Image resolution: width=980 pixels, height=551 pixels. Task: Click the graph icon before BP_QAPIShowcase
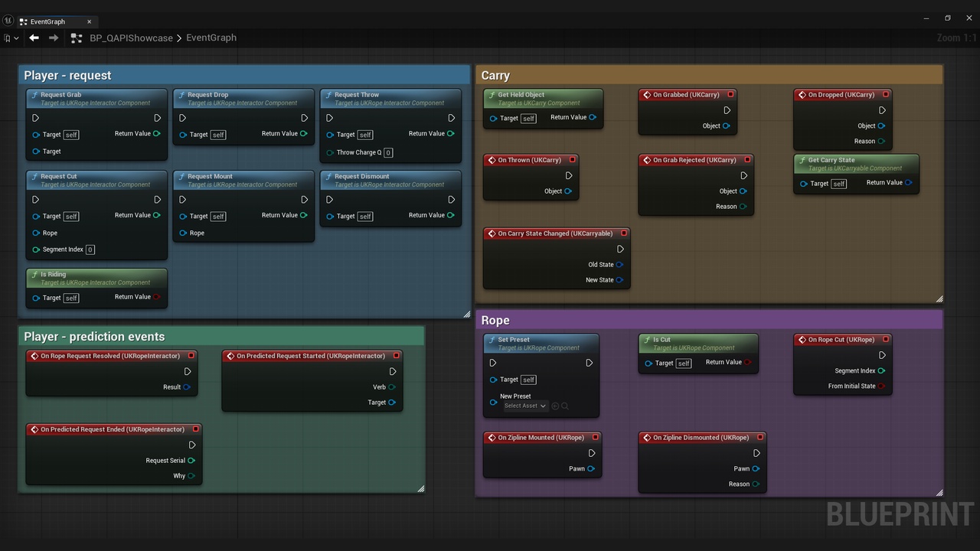[x=76, y=37]
